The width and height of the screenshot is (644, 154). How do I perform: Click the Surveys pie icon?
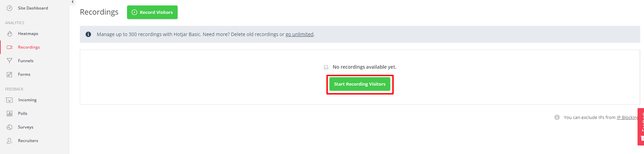[x=10, y=127]
